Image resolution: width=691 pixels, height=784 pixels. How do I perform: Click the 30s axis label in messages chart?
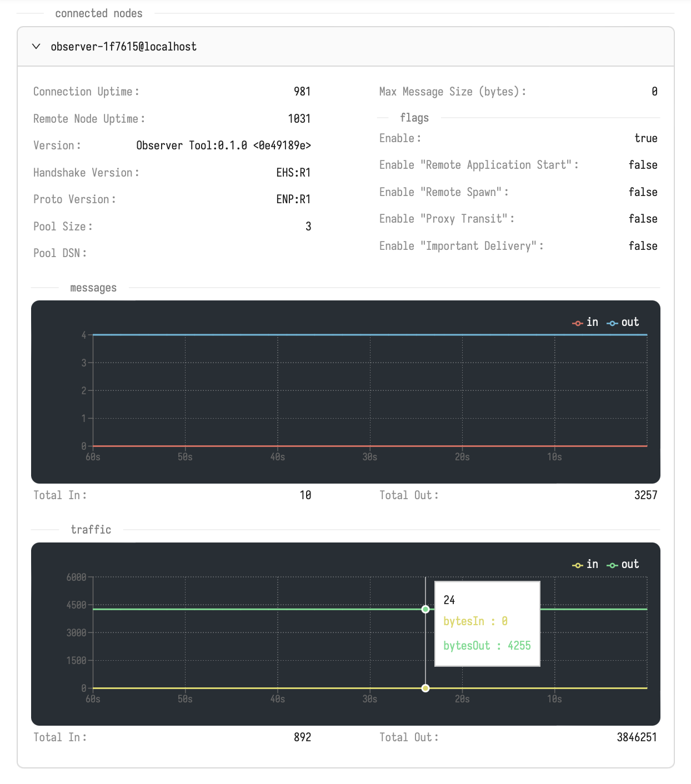click(x=370, y=457)
